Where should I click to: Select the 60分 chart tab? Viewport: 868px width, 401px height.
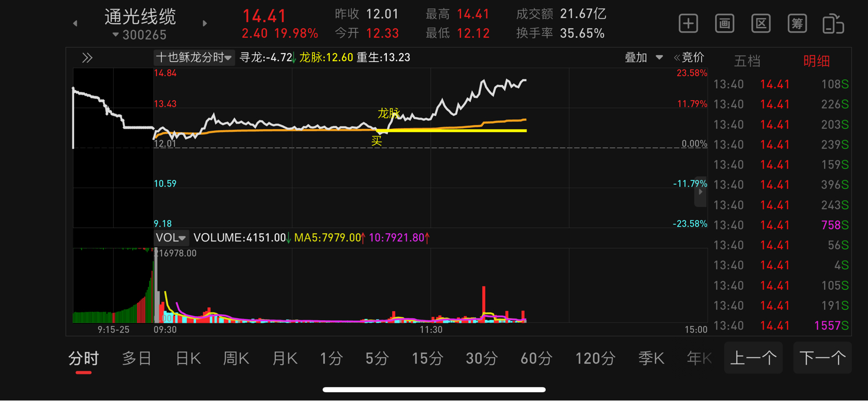click(x=536, y=358)
